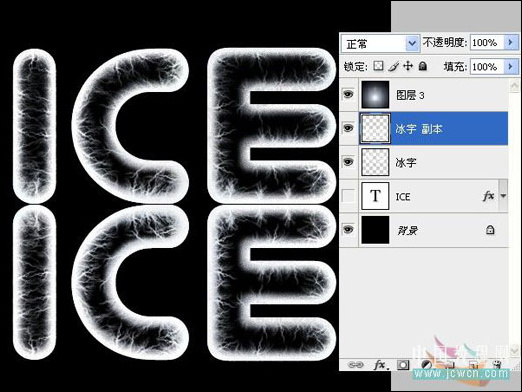
Task: Open the fill slider arrow
Action: tap(511, 67)
